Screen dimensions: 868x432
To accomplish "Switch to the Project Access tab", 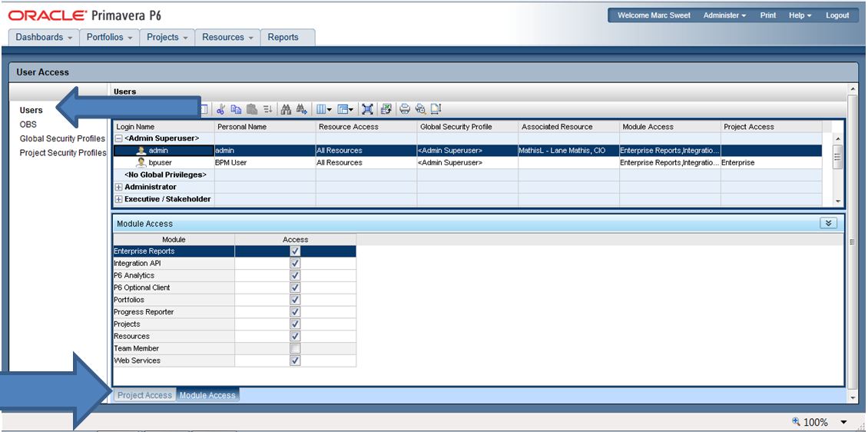I will pyautogui.click(x=144, y=395).
